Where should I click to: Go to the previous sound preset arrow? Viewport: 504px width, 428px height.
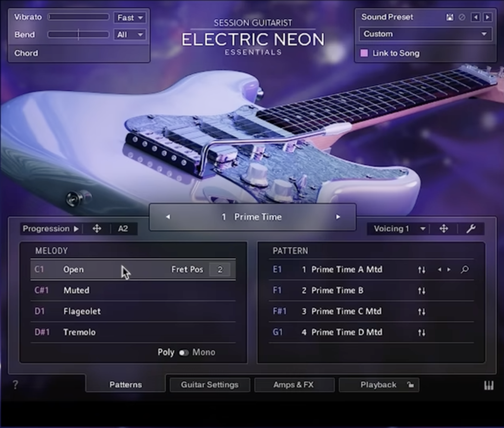pyautogui.click(x=476, y=17)
